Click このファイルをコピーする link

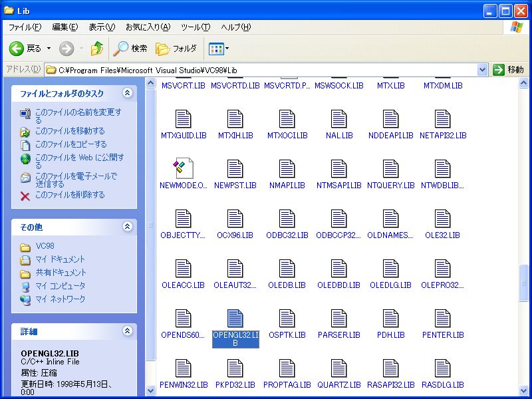tap(71, 144)
